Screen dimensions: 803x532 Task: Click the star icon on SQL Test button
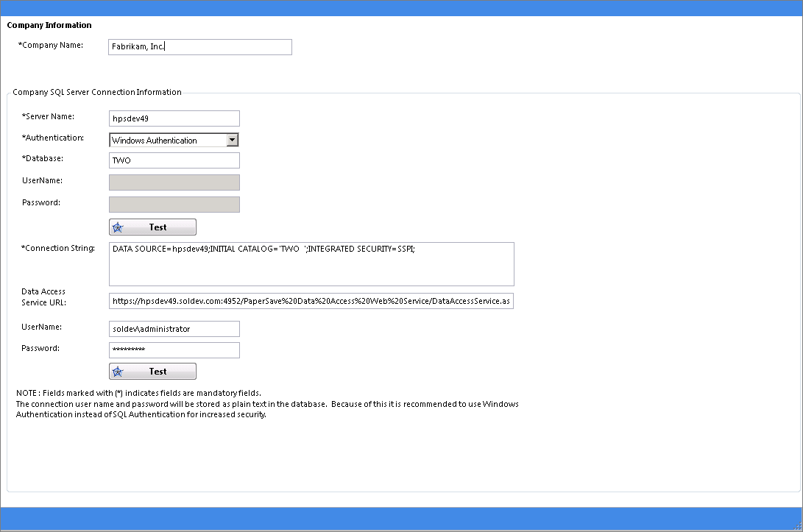[x=118, y=227]
